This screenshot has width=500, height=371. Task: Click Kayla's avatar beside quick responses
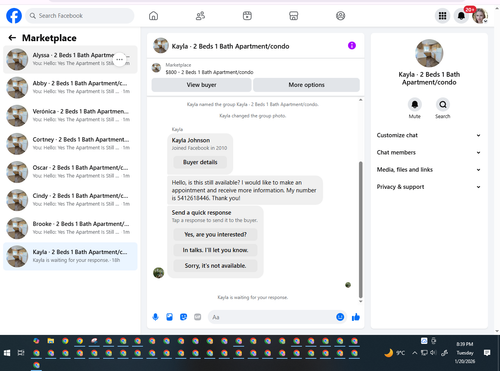[x=158, y=273]
